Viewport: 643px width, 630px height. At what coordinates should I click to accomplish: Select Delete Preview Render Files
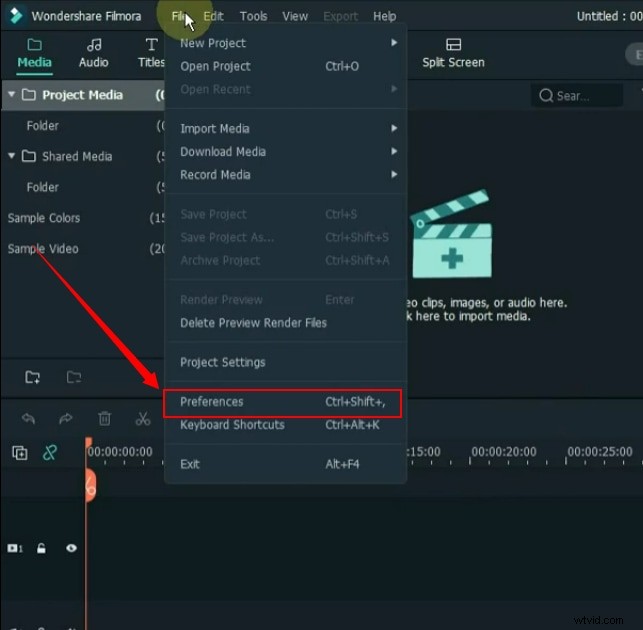[285, 323]
